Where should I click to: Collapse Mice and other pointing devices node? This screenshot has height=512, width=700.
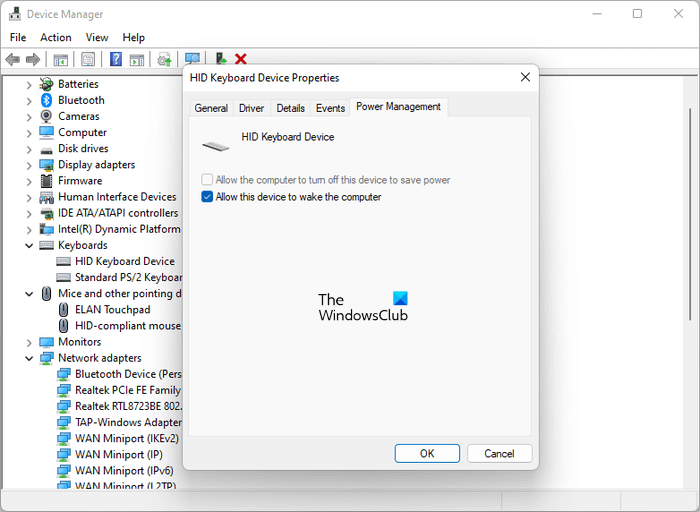(x=29, y=294)
